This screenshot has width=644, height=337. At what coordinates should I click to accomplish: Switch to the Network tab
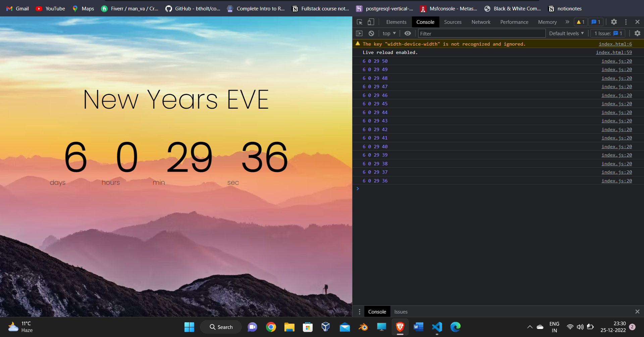(x=481, y=22)
